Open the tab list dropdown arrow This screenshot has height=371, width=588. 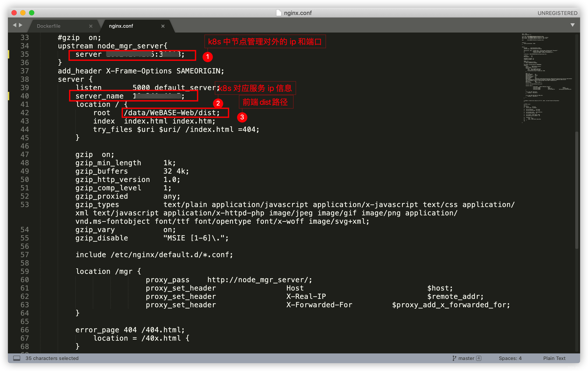[x=572, y=25]
